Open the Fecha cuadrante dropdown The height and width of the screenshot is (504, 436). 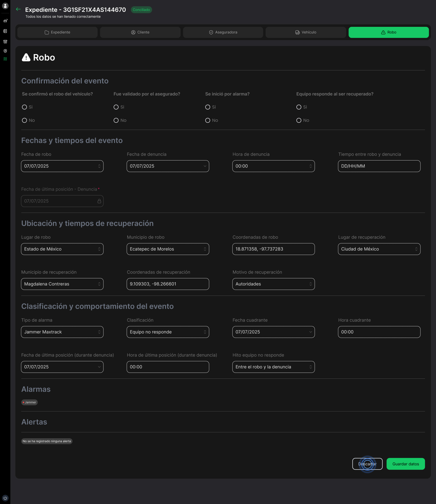pos(273,332)
